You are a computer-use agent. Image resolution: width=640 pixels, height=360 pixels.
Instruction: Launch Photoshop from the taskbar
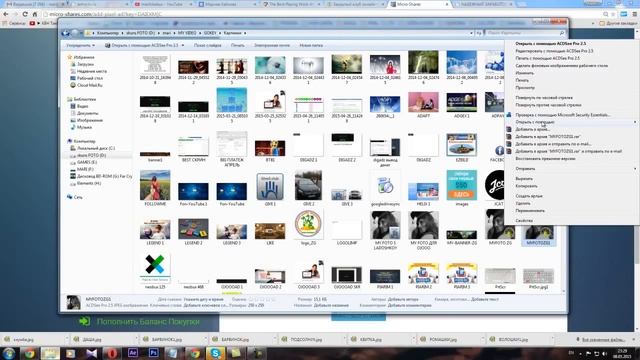[x=153, y=353]
